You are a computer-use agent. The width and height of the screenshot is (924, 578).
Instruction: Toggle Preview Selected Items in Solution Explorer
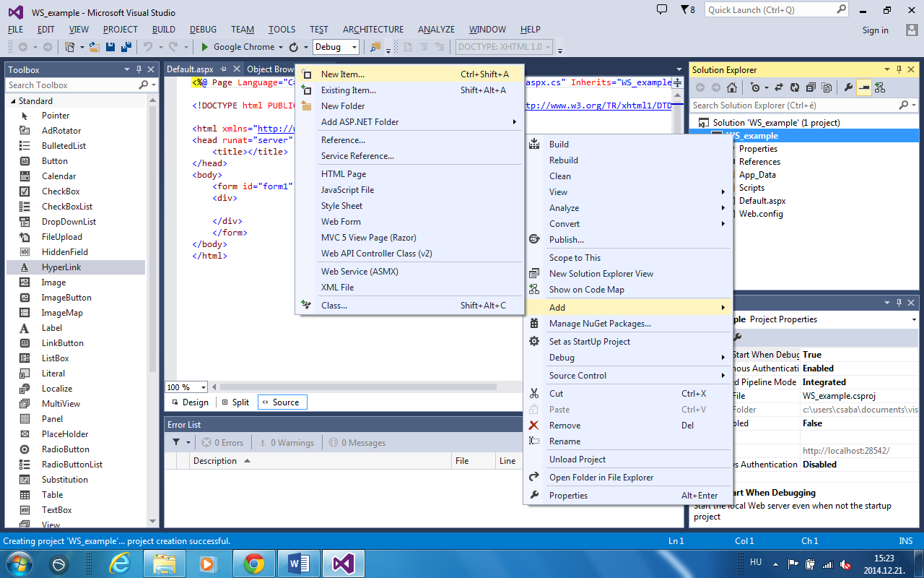(864, 87)
